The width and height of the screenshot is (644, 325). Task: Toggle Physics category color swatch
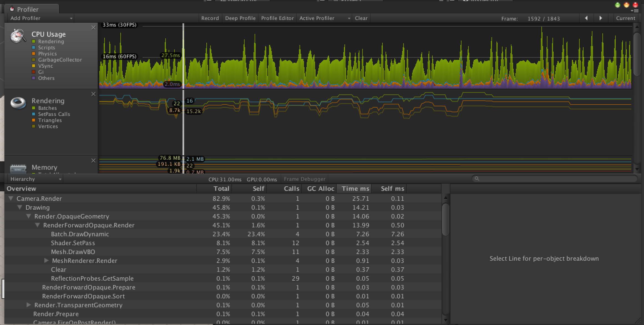tap(34, 54)
